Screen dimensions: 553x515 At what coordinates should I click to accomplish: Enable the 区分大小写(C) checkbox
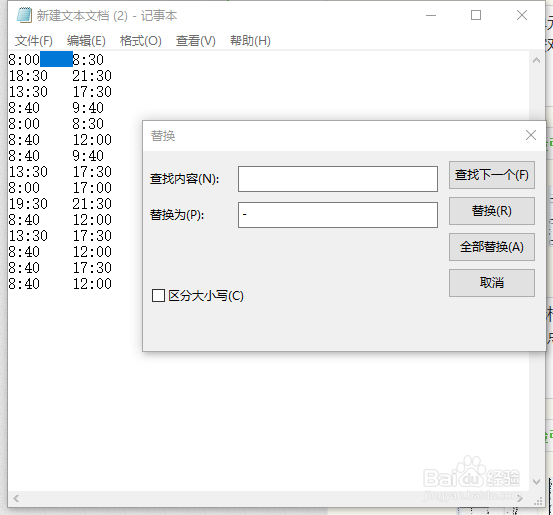[x=158, y=296]
